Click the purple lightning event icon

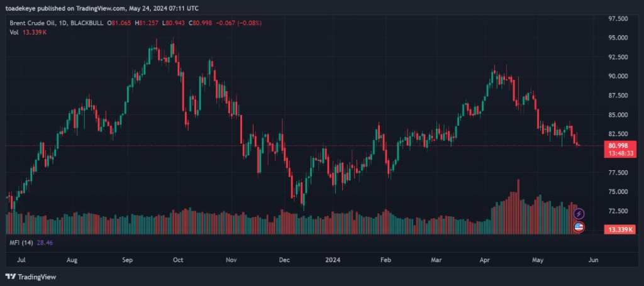(579, 214)
